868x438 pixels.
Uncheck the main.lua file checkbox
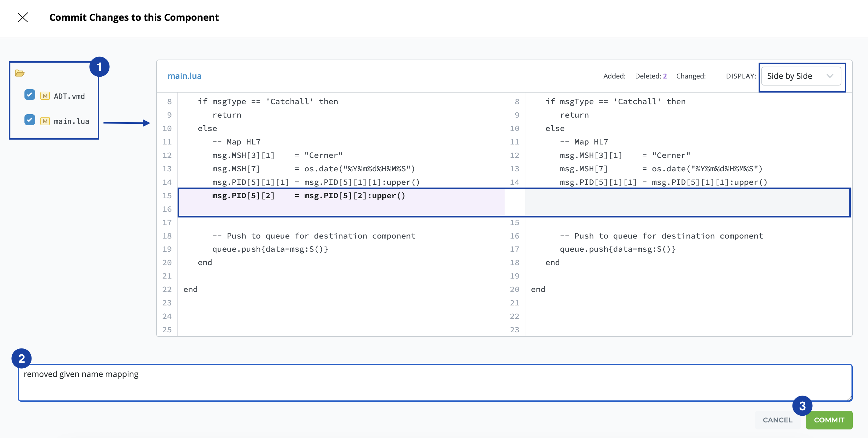coord(30,120)
